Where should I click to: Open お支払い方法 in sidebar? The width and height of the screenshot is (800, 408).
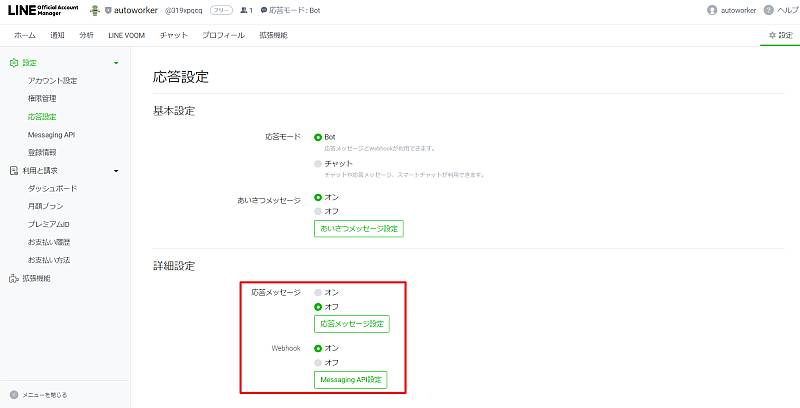49,260
